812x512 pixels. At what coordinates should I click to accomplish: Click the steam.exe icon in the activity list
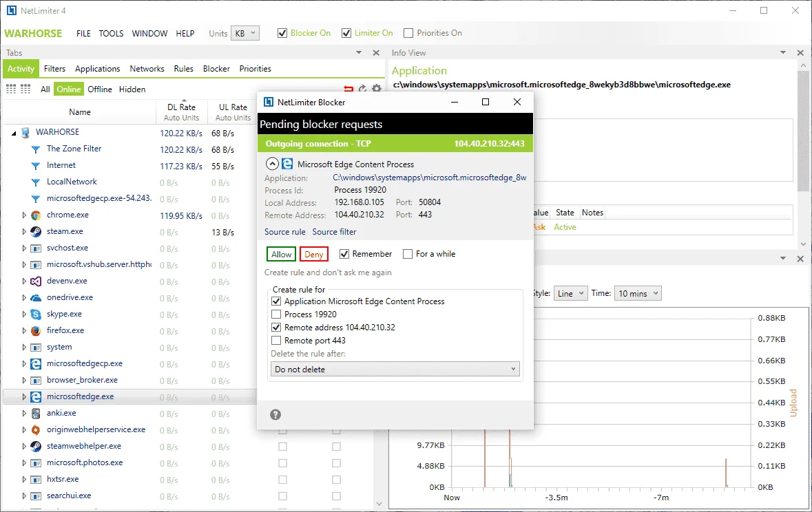point(36,231)
